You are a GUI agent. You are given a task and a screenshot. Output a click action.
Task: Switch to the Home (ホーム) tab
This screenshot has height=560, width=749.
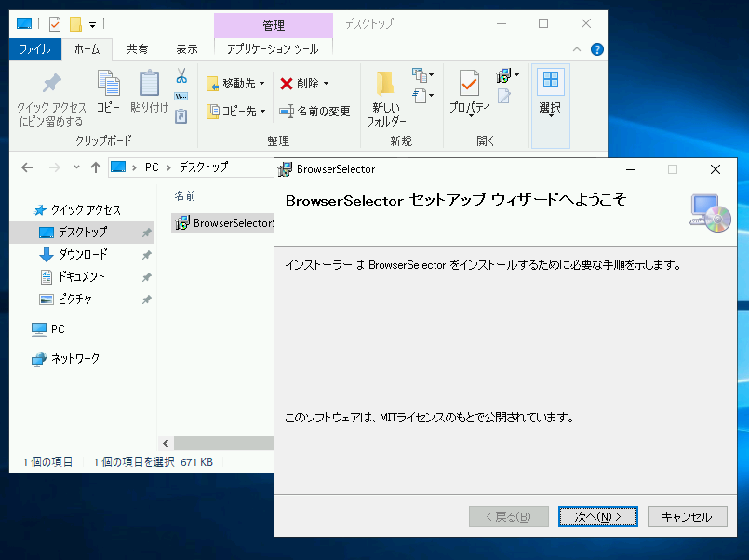87,49
